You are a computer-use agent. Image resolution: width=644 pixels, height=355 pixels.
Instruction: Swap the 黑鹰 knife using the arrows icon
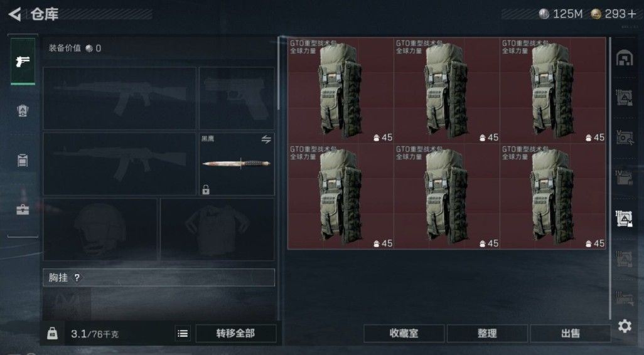(266, 139)
